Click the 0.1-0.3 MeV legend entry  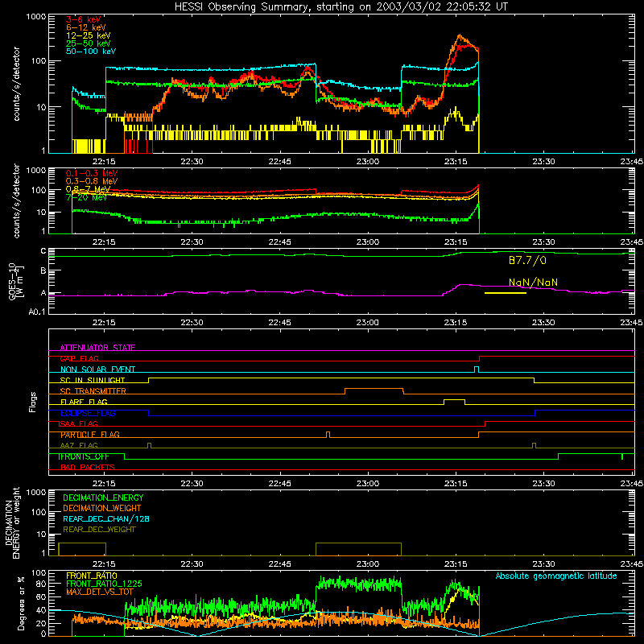point(92,173)
